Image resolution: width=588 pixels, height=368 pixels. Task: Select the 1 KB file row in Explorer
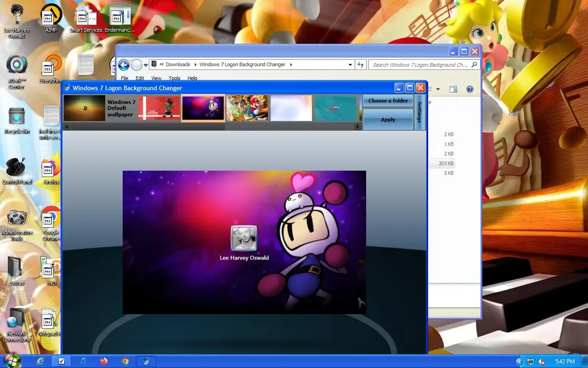tap(441, 144)
